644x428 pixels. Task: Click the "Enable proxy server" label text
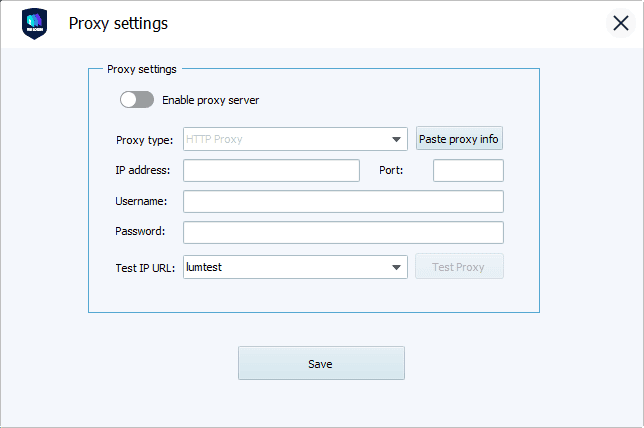click(x=211, y=100)
